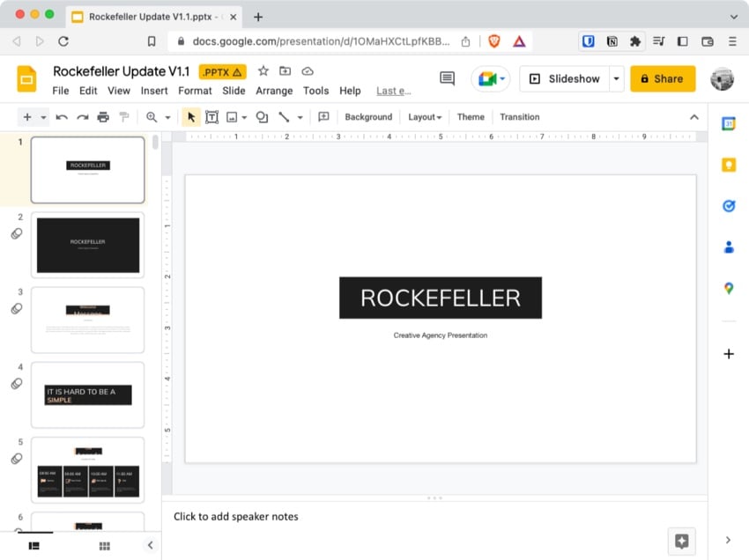Switch to grid view of slides
The image size is (749, 560).
point(105,546)
